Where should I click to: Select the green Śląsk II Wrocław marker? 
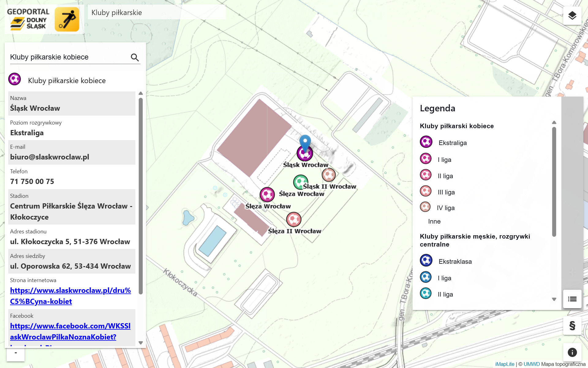(300, 182)
